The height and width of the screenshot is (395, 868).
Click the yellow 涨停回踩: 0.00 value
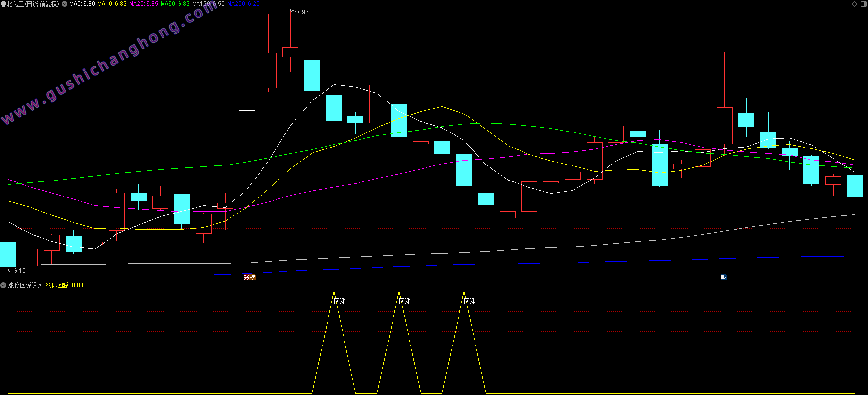(x=65, y=285)
